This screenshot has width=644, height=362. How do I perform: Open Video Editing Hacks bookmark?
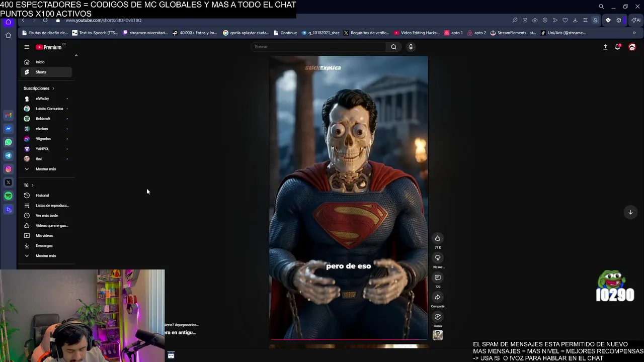(x=417, y=33)
